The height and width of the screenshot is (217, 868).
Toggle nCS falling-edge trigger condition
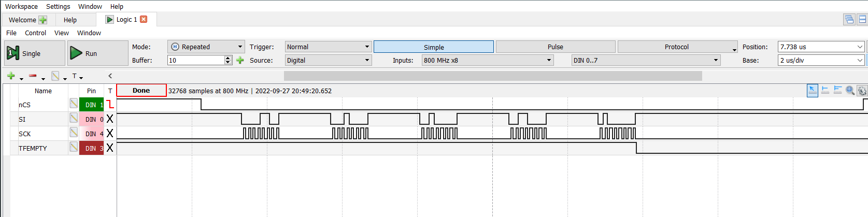[110, 105]
